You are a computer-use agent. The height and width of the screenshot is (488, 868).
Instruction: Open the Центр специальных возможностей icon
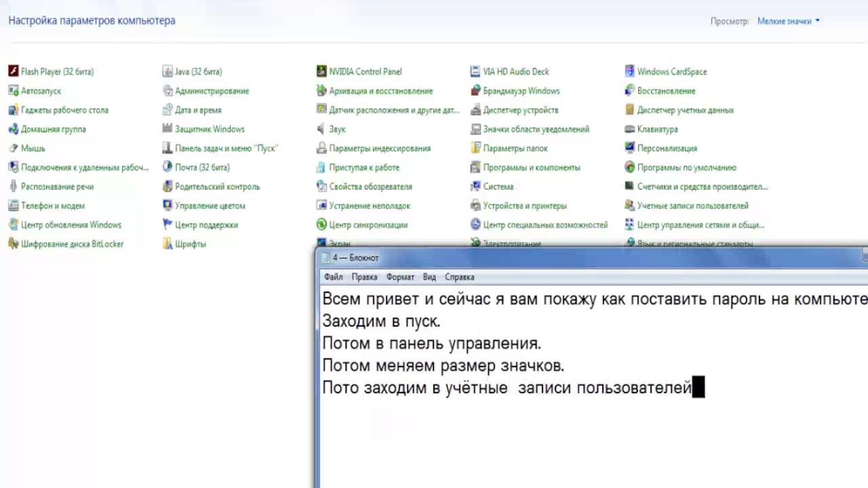pos(475,224)
